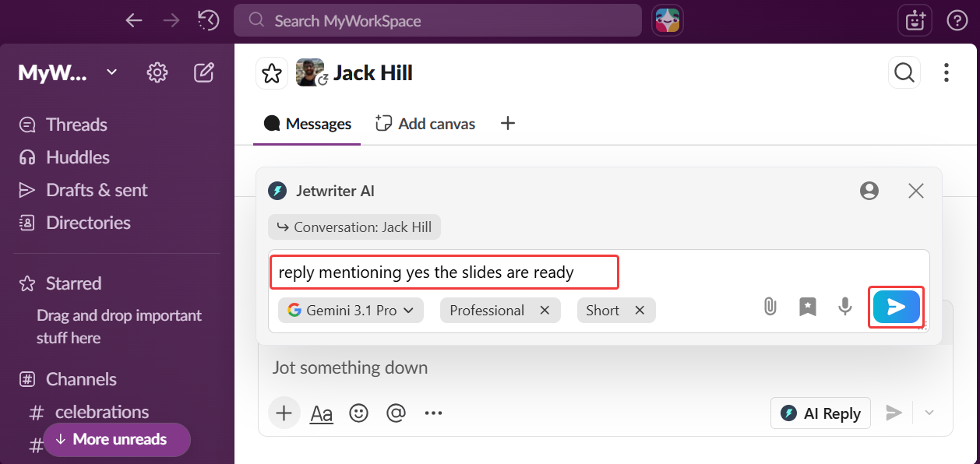Remove the Professional tone tag
Screen dimensions: 980x464
[545, 311]
